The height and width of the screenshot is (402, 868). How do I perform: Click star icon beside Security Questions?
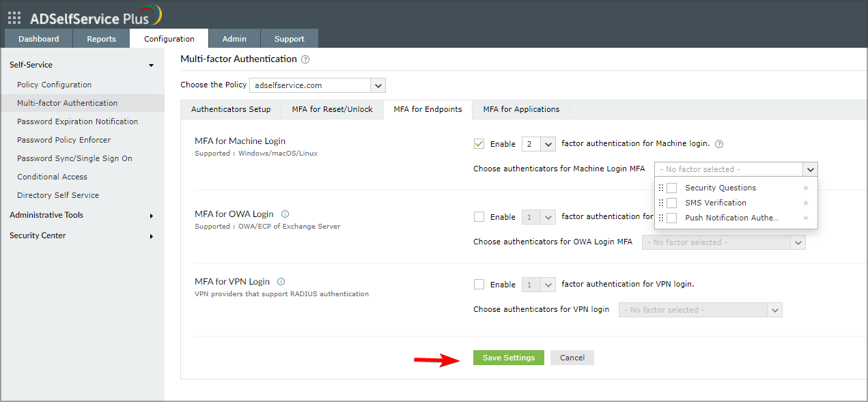(806, 188)
